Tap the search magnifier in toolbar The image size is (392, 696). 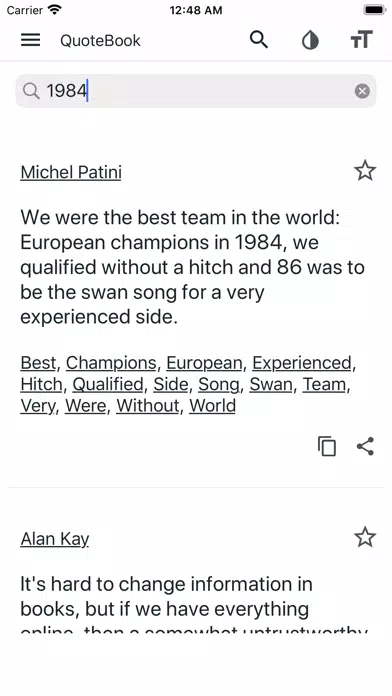point(259,40)
